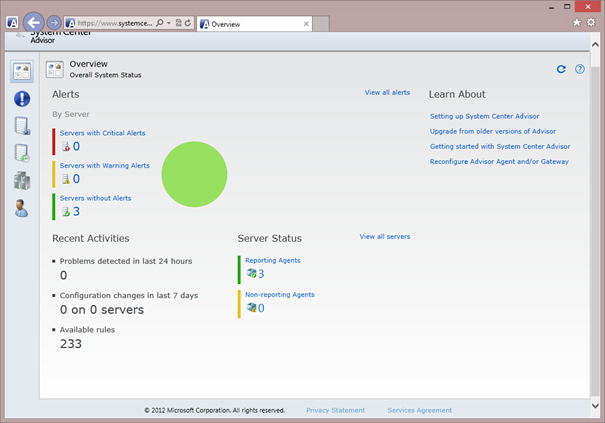Click Setting up System Center Advisor link
The width and height of the screenshot is (605, 423).
(484, 116)
